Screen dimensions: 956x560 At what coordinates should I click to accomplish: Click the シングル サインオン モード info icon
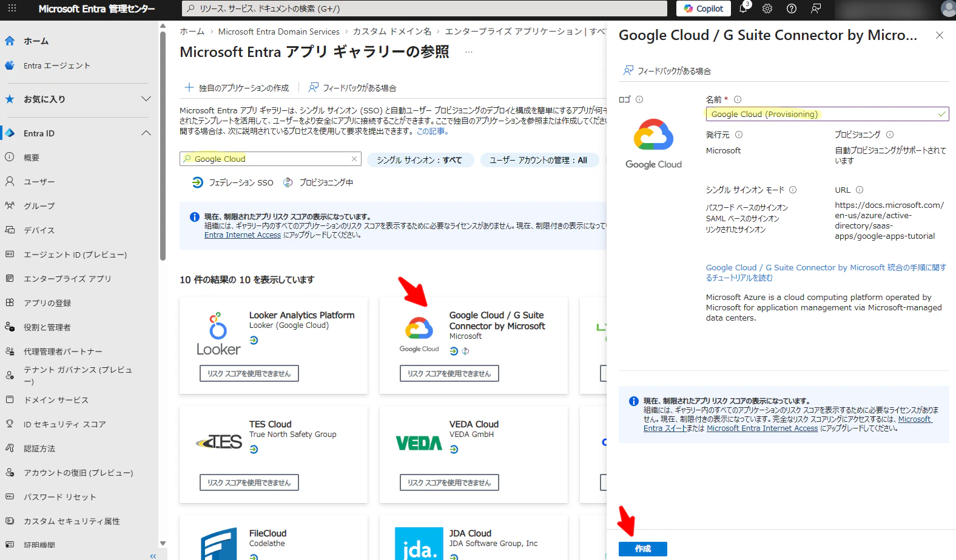click(x=793, y=190)
